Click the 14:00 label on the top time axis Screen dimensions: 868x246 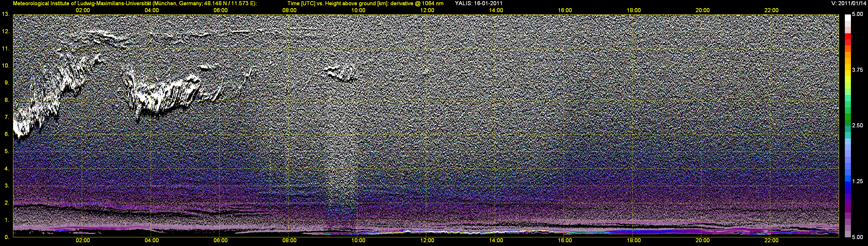point(496,10)
